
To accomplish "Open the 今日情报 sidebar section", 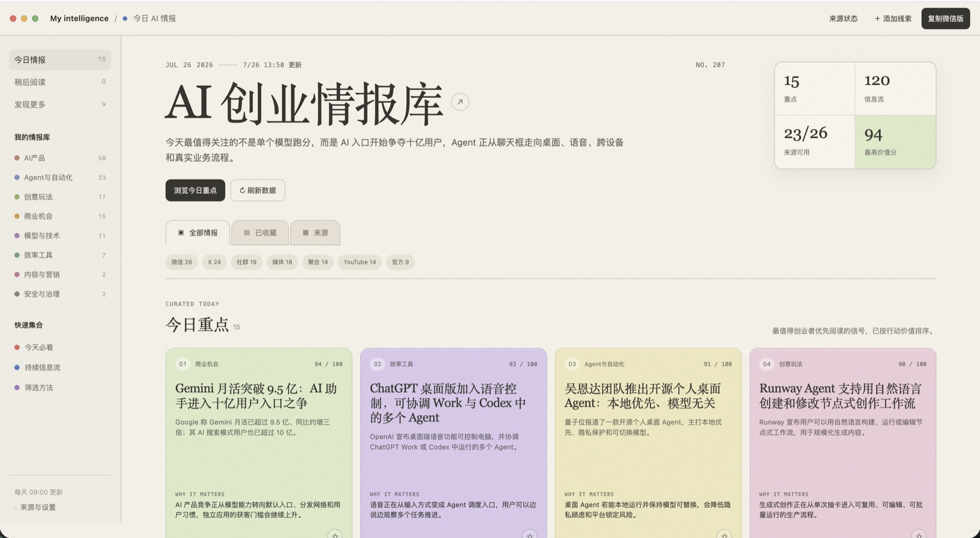I will [60, 60].
